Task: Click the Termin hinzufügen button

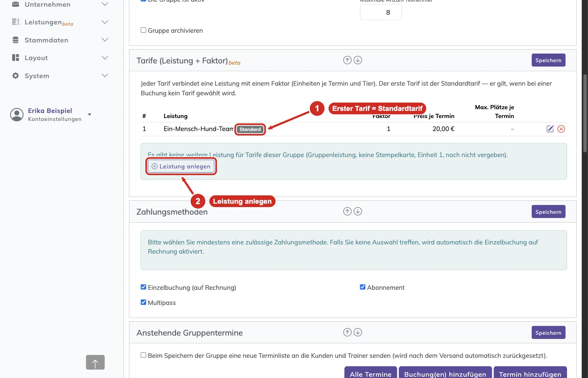Action: click(x=530, y=373)
